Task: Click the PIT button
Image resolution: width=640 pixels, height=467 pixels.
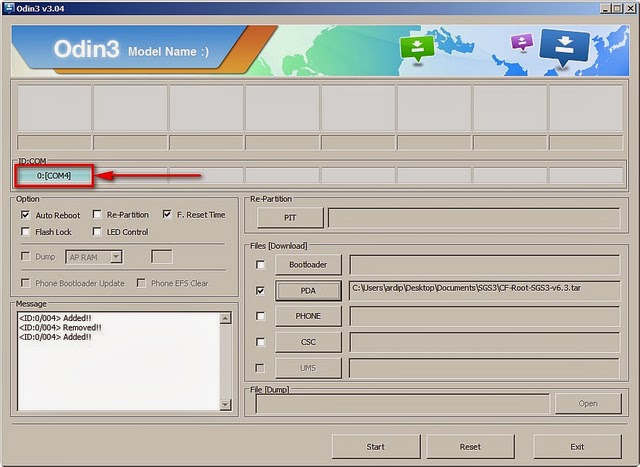Action: [290, 218]
